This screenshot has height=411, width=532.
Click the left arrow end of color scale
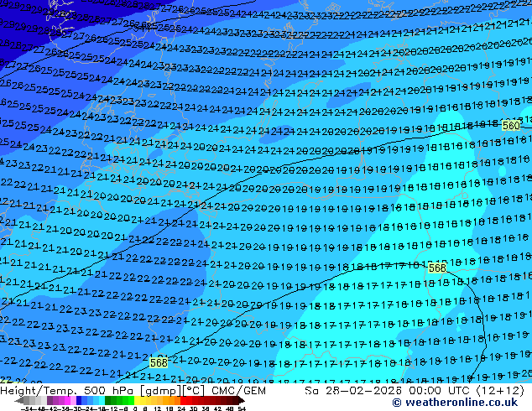tap(19, 400)
